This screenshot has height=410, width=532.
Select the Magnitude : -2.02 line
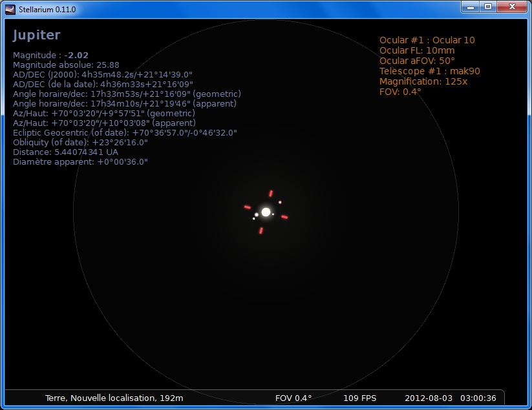coord(50,56)
